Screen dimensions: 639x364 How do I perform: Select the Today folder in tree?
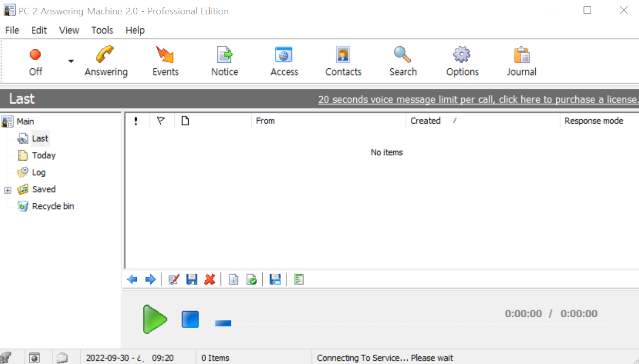pyautogui.click(x=44, y=156)
